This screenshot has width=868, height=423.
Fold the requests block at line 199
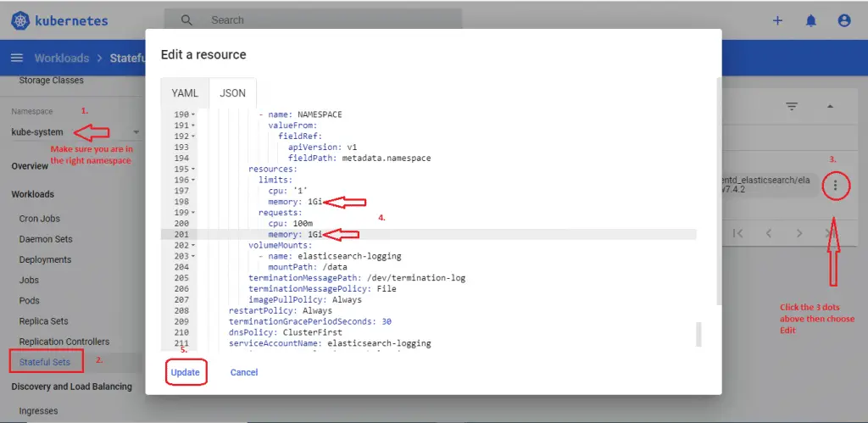[x=192, y=213]
